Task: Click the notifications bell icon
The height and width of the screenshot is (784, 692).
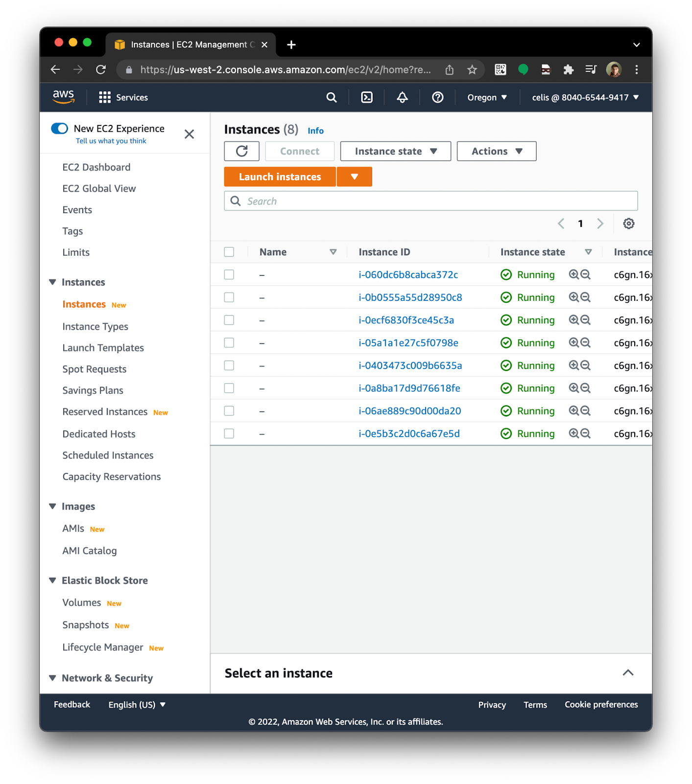Action: (x=402, y=98)
